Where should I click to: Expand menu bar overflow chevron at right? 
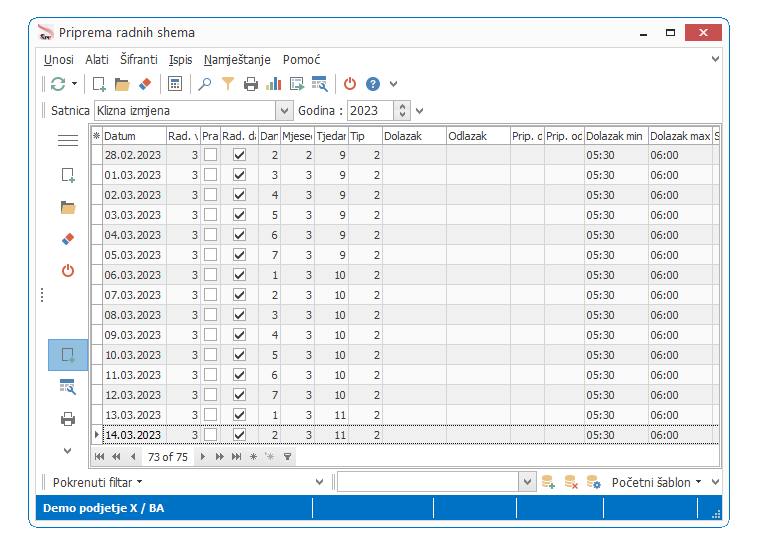[716, 59]
